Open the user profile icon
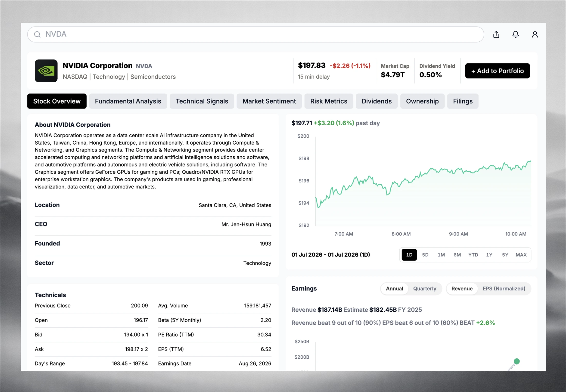 pos(535,34)
